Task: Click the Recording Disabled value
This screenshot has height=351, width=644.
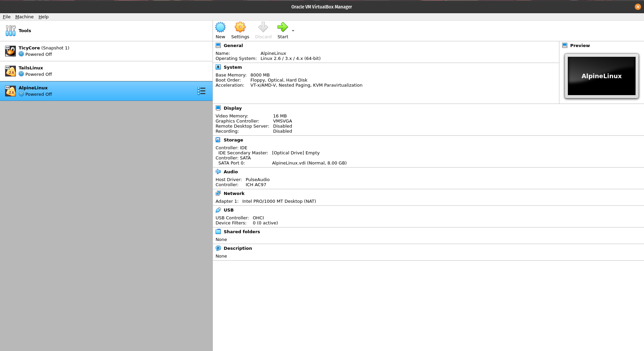Action: [x=283, y=131]
